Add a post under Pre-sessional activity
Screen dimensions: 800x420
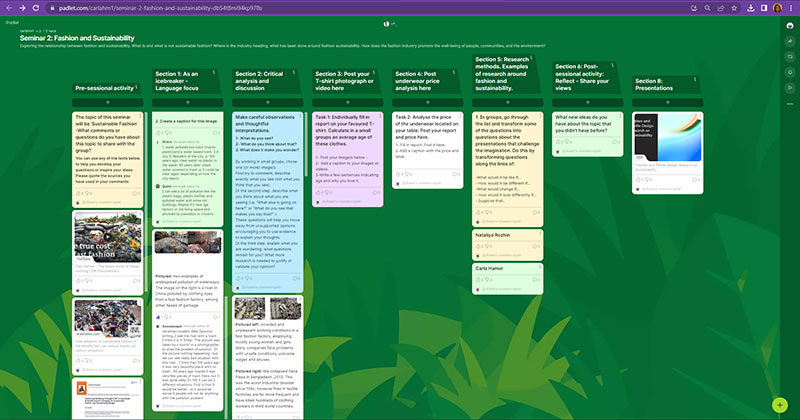point(108,103)
